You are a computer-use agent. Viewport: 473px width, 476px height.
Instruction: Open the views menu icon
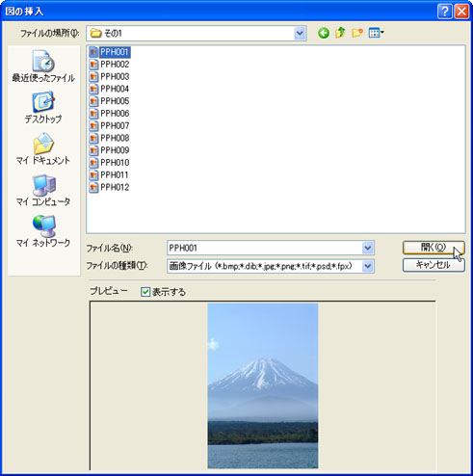(x=376, y=33)
